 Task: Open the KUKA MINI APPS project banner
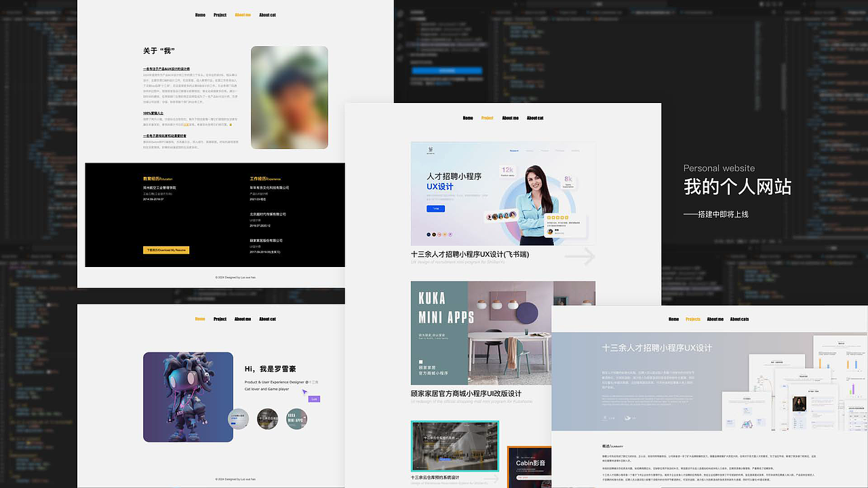[x=503, y=333]
